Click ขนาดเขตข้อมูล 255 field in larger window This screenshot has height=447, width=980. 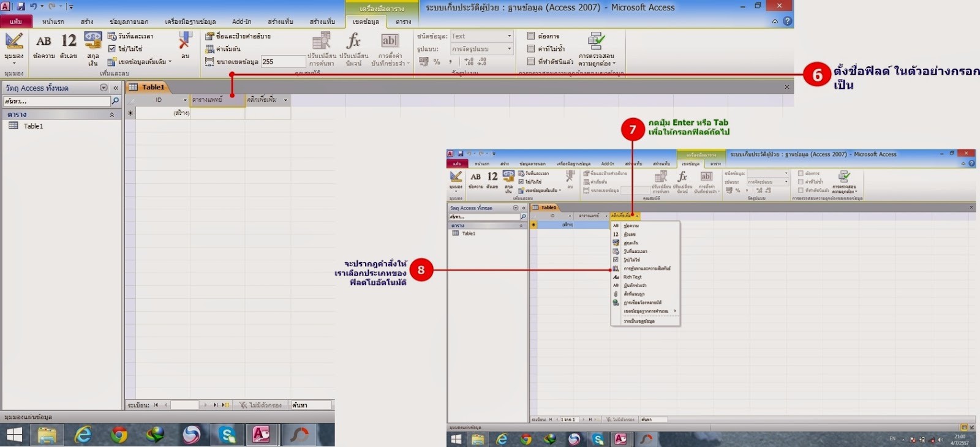pos(283,62)
